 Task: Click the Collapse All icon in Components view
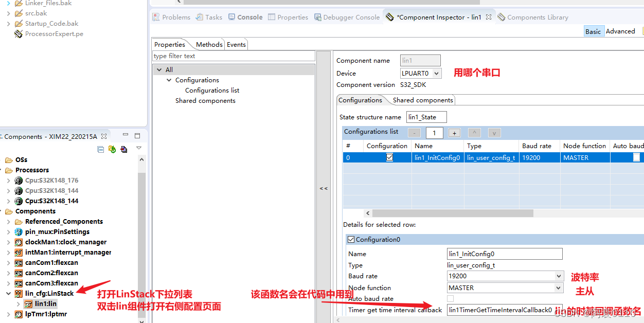pos(100,149)
